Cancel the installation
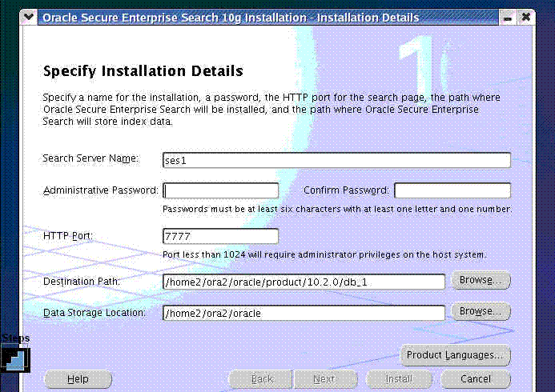This screenshot has height=392, width=555. [476, 379]
